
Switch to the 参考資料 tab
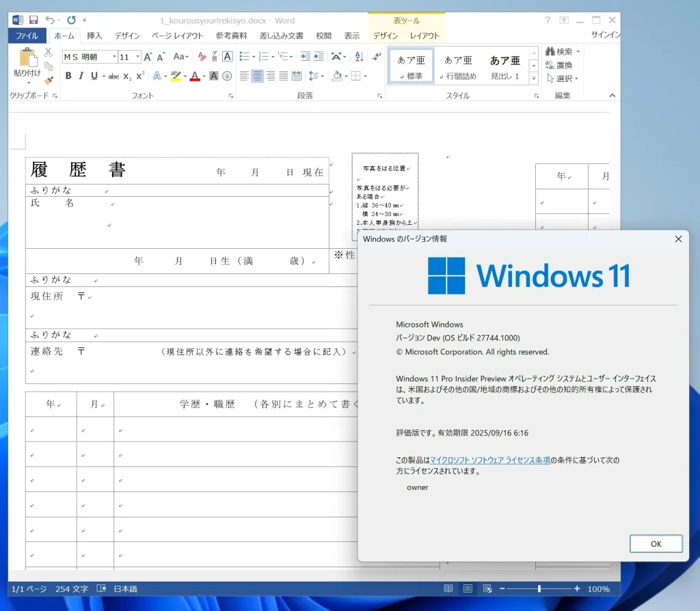pyautogui.click(x=231, y=36)
